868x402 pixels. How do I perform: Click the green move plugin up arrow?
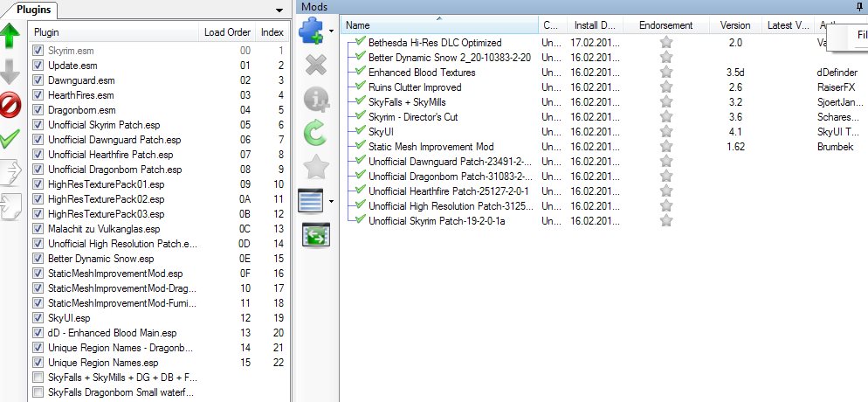(10, 38)
